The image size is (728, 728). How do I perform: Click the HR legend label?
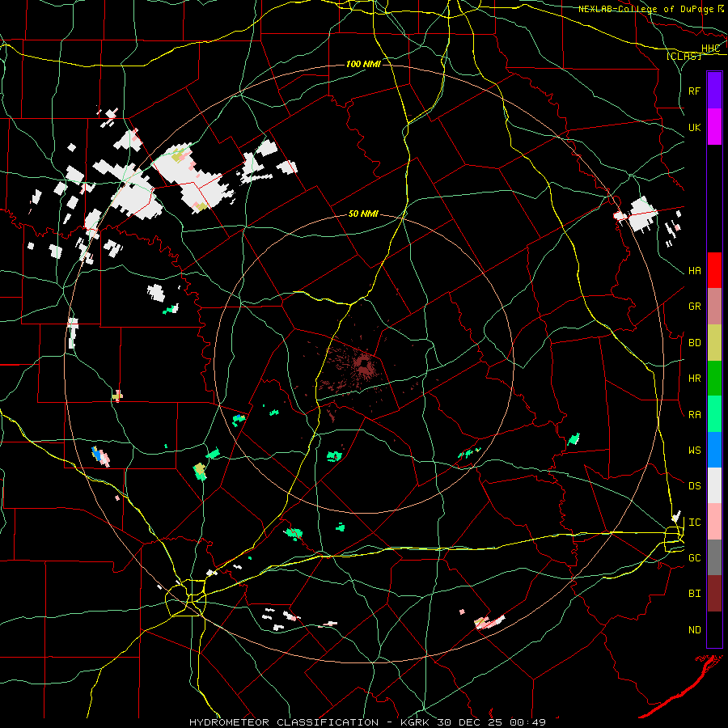pos(694,379)
